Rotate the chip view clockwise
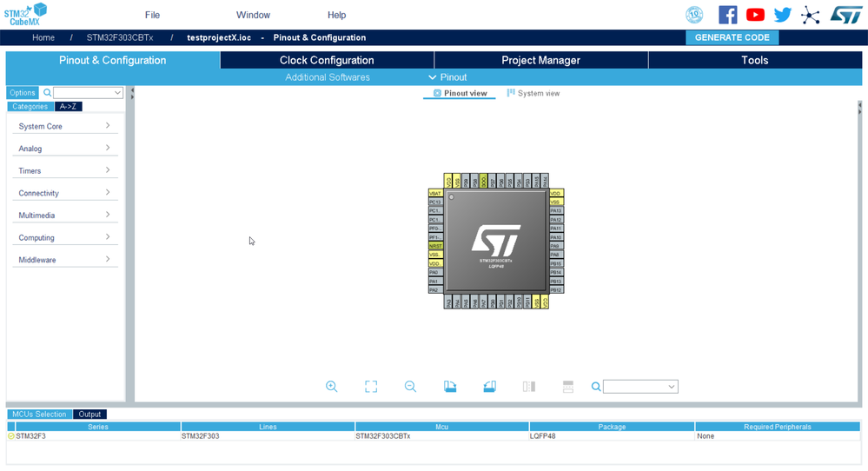The image size is (868, 471). [x=450, y=387]
